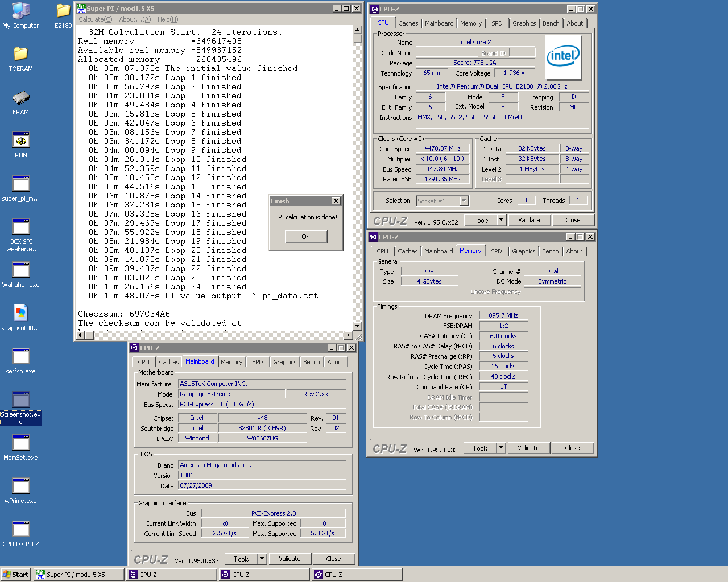
Task: Click the Memory CPU-Z window title icon
Action: coord(374,236)
